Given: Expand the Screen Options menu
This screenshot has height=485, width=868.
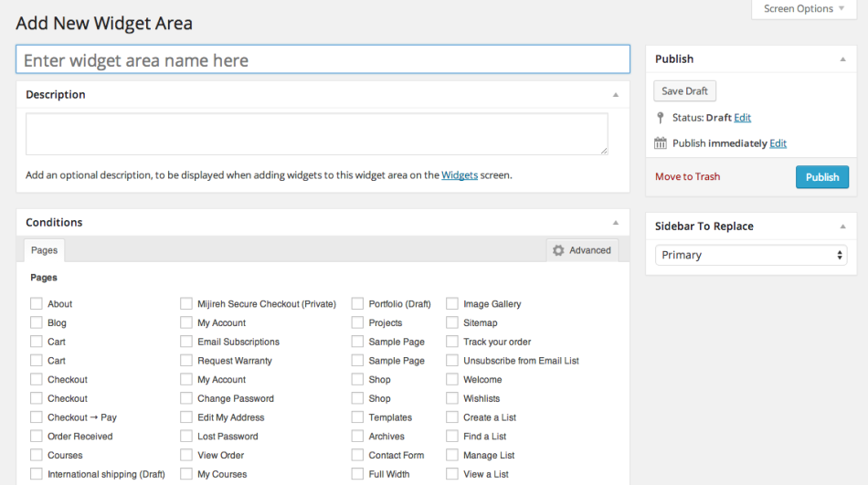Looking at the screenshot, I should (804, 9).
